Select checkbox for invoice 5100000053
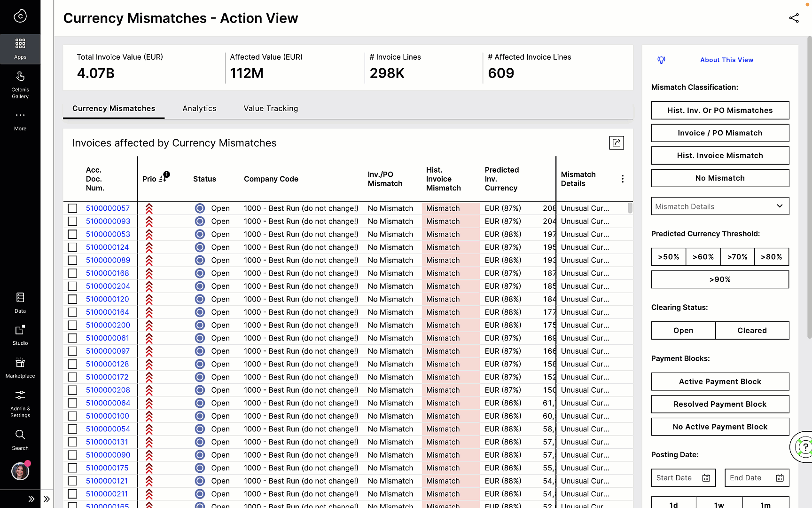The height and width of the screenshot is (508, 812). [72, 234]
